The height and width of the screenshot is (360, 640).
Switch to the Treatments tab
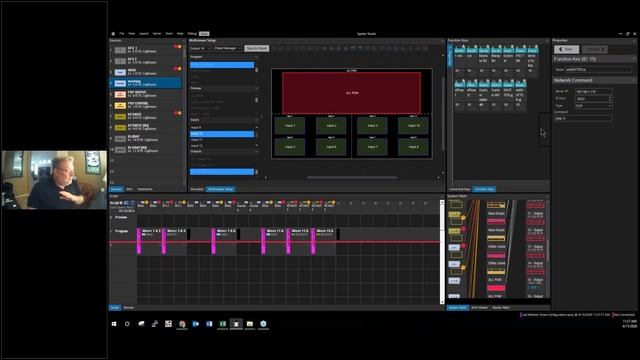[145, 189]
